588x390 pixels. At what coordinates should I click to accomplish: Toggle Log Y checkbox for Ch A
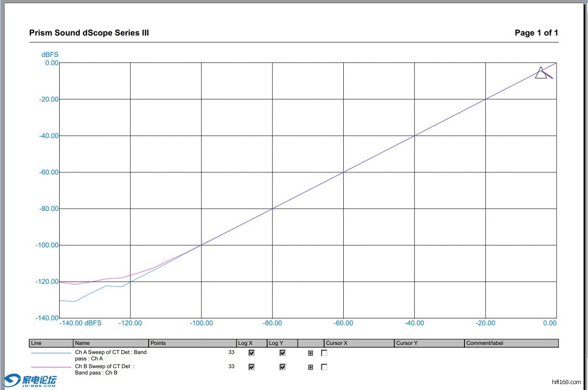point(283,353)
